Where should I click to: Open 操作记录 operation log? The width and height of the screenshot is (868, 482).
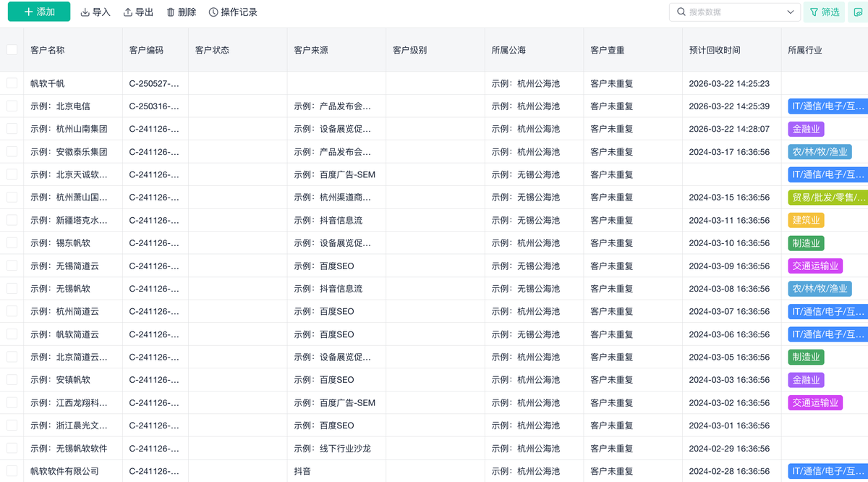point(233,12)
